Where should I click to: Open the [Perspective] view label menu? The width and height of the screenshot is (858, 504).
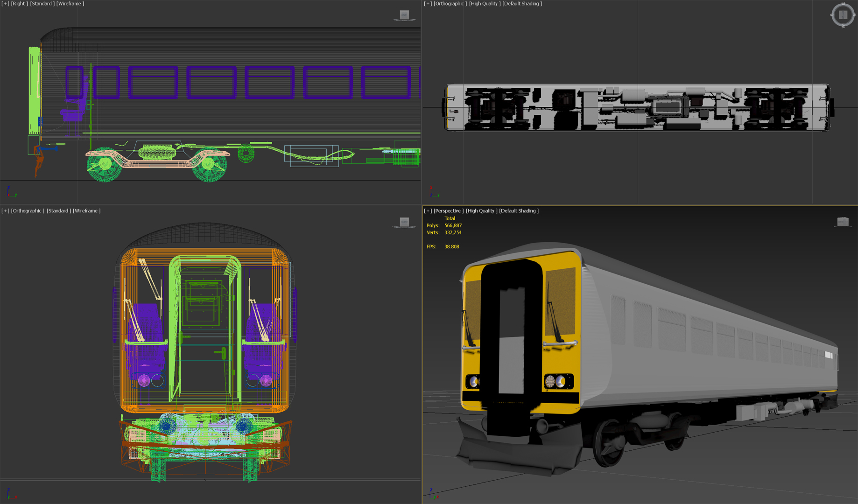coord(448,211)
